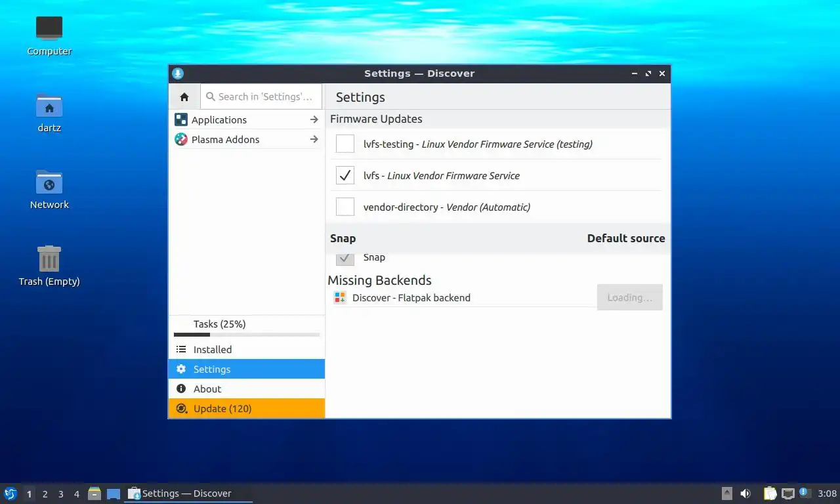The image size is (840, 504).
Task: Enable the vendor-directory source checkbox
Action: tap(345, 207)
